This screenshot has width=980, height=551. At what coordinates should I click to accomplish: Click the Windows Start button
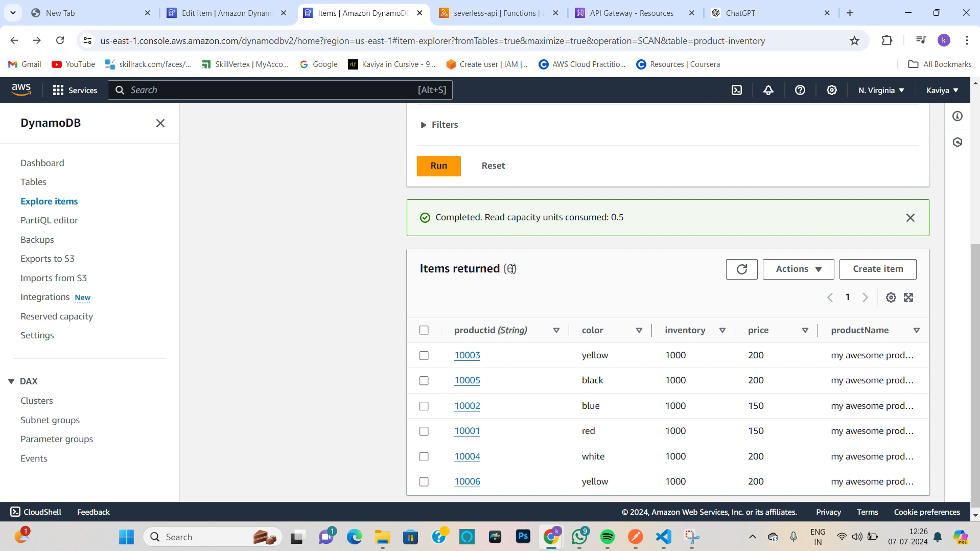[126, 537]
